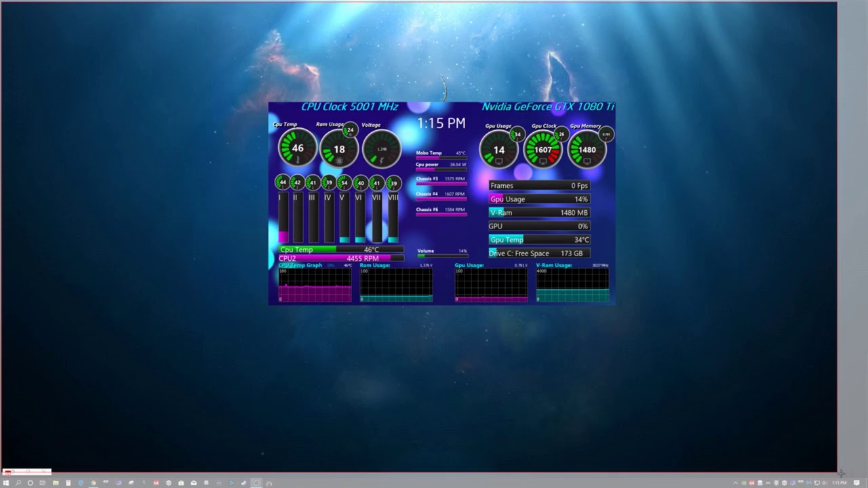Open the Action Center notifications icon
The width and height of the screenshot is (868, 488).
tap(856, 483)
